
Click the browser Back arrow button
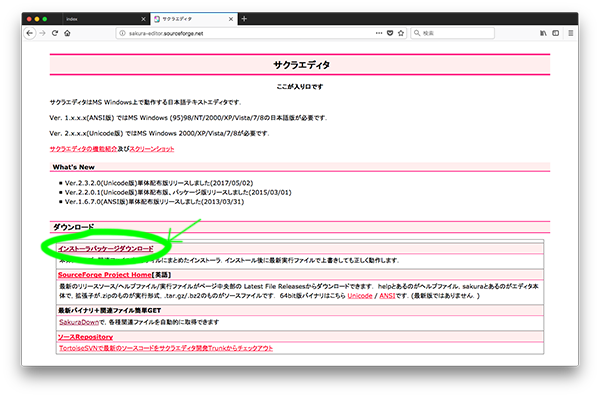click(30, 33)
